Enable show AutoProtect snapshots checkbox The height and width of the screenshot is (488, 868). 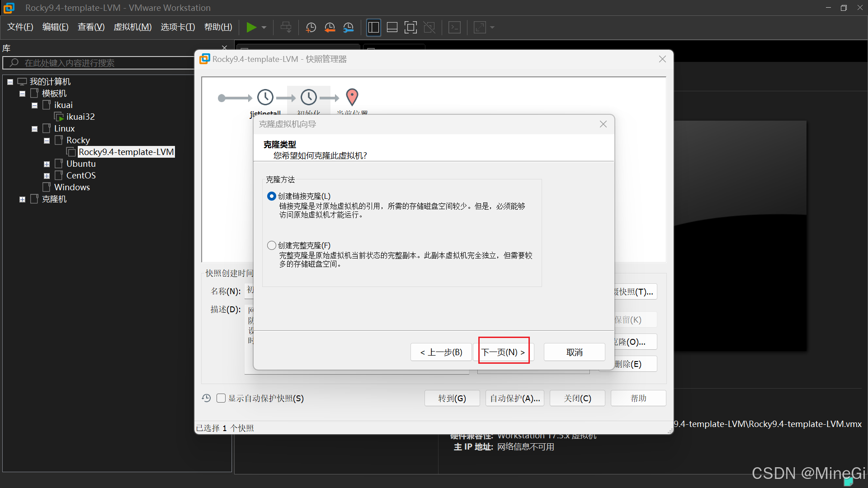[x=221, y=398]
